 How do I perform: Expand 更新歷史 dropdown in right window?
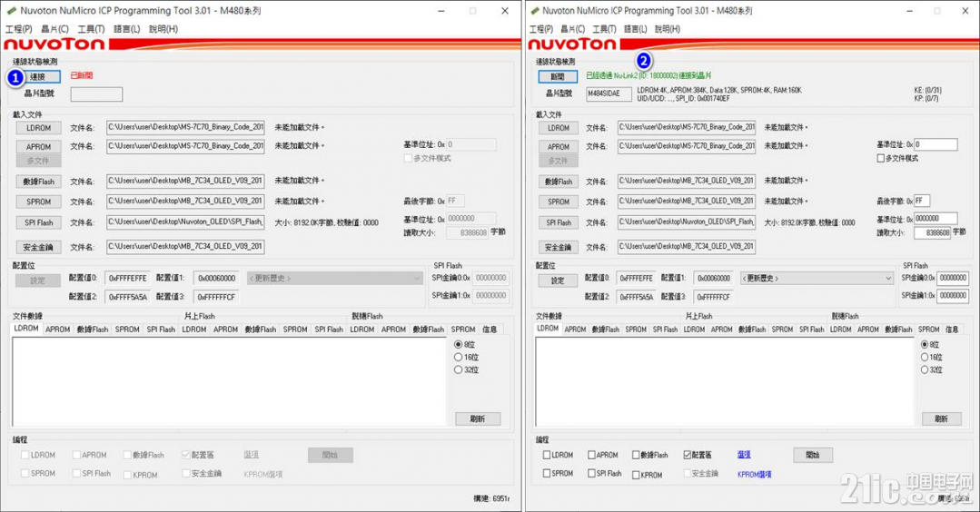pos(817,278)
